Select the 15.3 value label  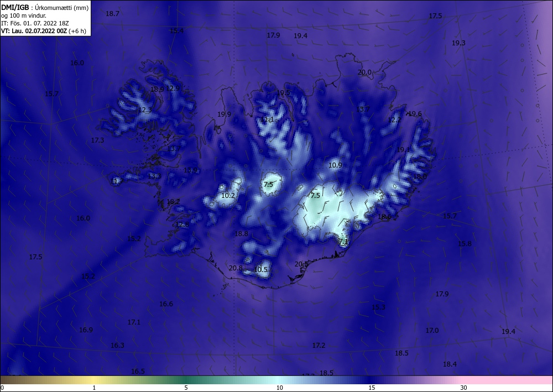tap(378, 307)
